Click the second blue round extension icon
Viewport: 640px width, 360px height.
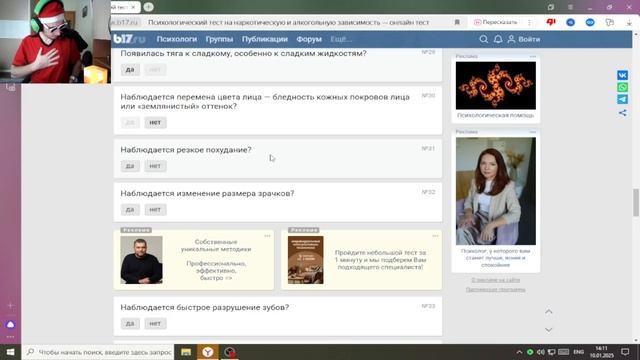tap(590, 22)
